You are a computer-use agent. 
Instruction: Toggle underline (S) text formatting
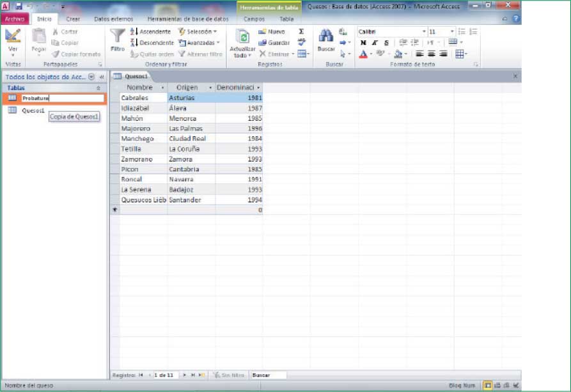click(x=386, y=43)
